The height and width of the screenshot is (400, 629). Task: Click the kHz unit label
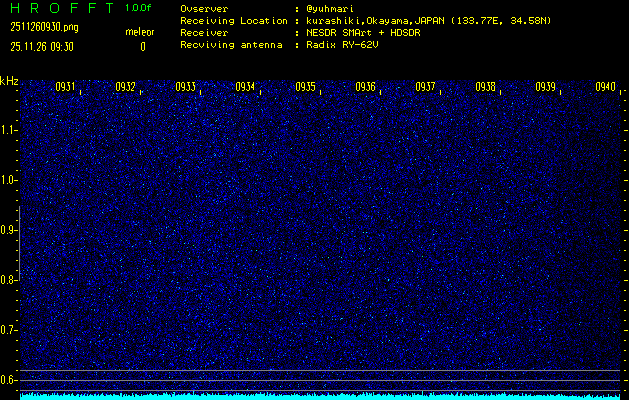[x=9, y=81]
